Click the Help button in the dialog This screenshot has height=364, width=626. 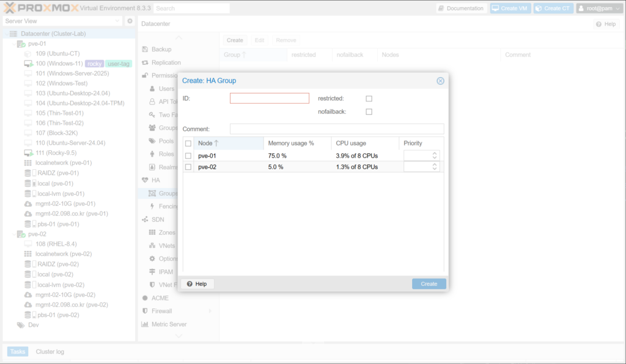pos(197,284)
